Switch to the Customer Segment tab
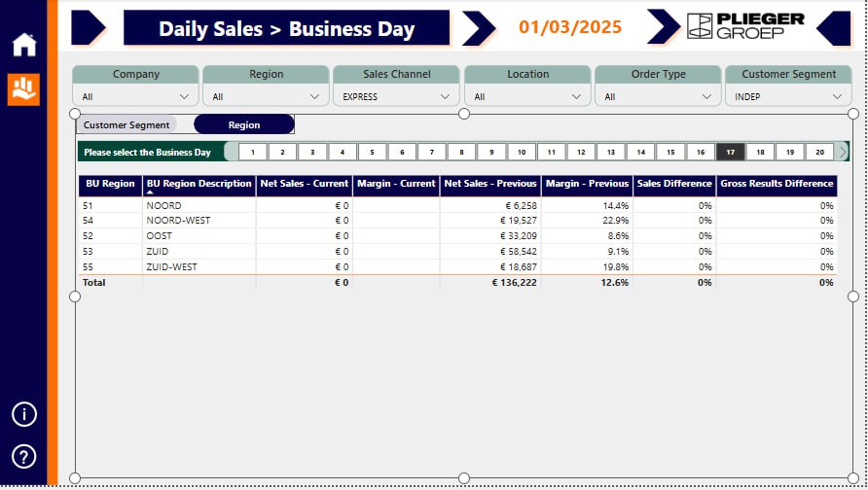 coord(127,124)
